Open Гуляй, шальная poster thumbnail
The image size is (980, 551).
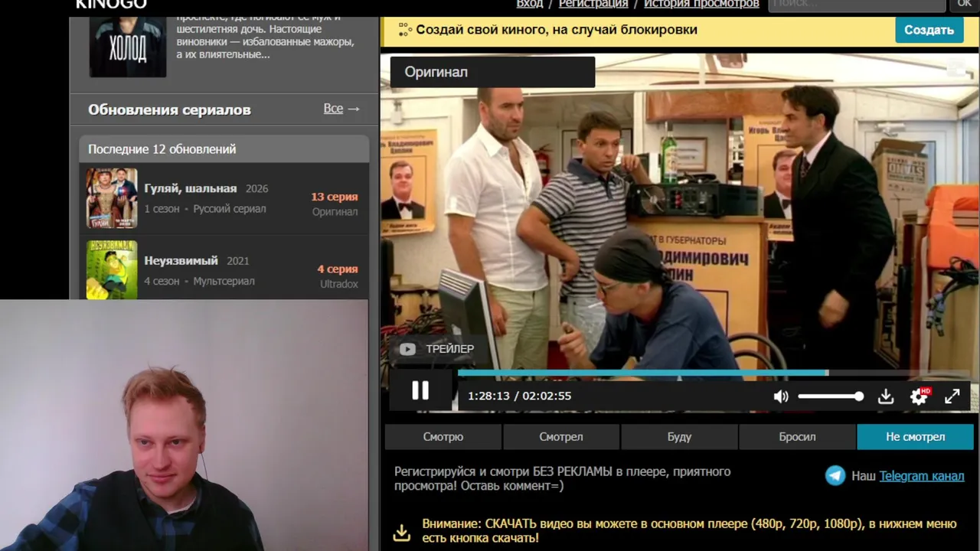pyautogui.click(x=112, y=198)
